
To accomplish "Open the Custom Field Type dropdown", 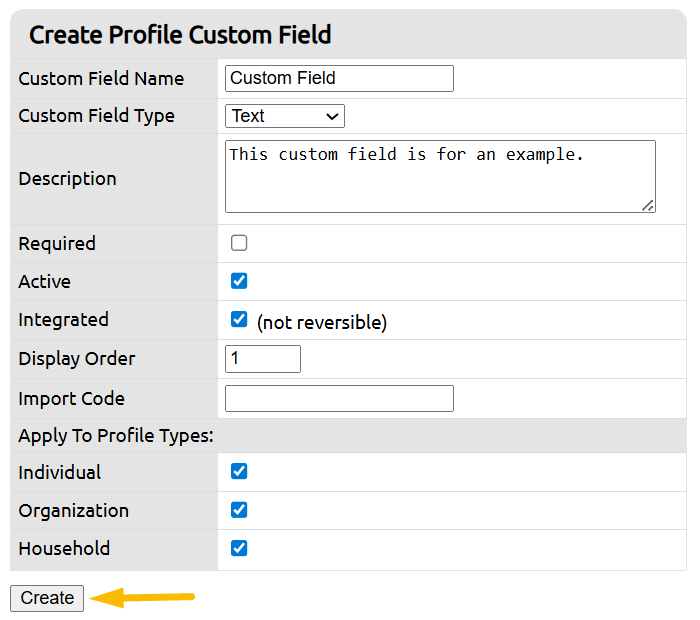I will [285, 116].
